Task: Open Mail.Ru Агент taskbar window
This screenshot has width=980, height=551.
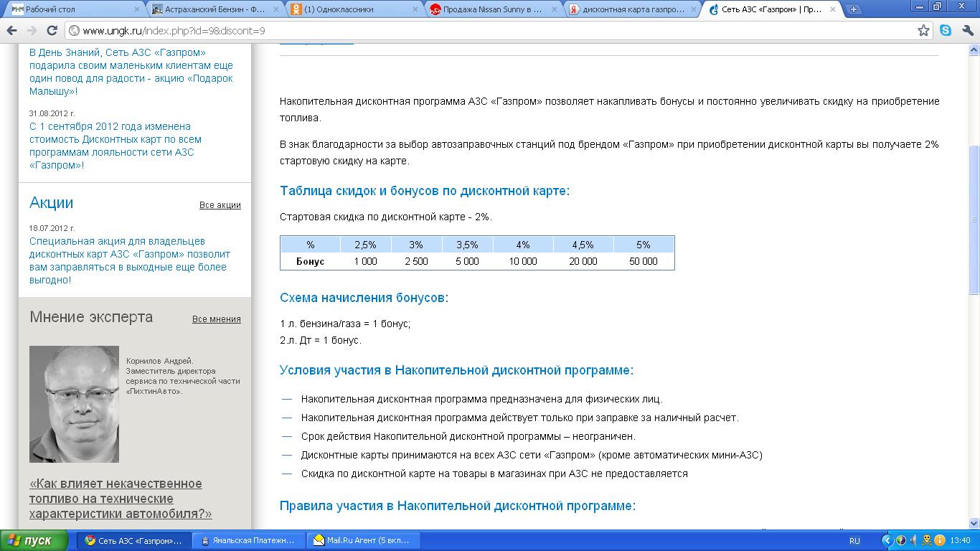Action: click(x=364, y=541)
